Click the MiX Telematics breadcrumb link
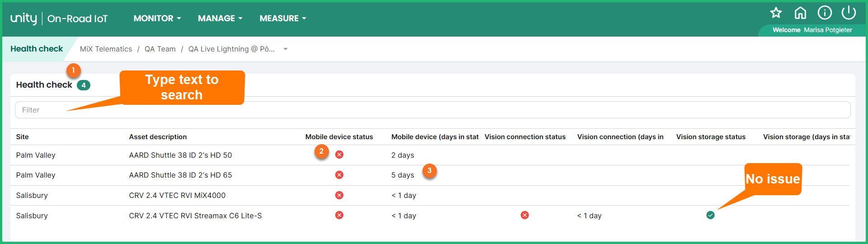Screen dimensions: 868x244 click(106, 49)
